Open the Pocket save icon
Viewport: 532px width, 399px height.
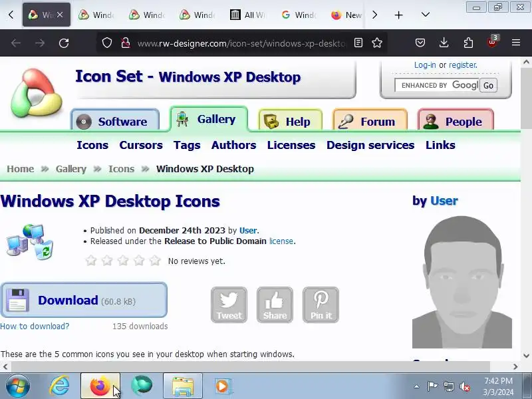[420, 43]
